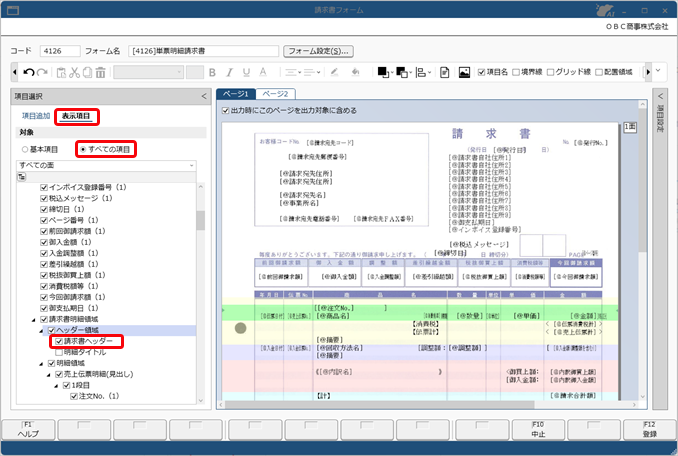This screenshot has width=678, height=456.
Task: Uncheck the 請求書ヘッダー checkbox
Action: [x=59, y=341]
